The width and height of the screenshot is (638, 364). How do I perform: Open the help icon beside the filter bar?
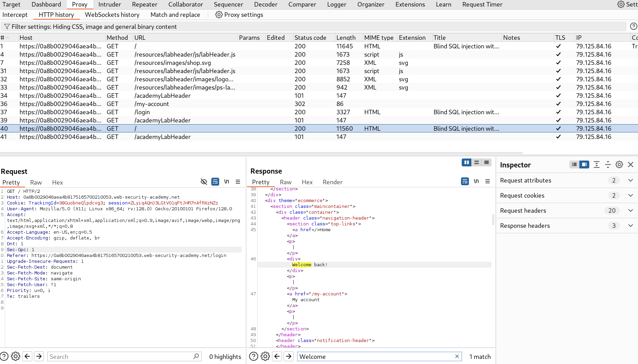(x=634, y=26)
